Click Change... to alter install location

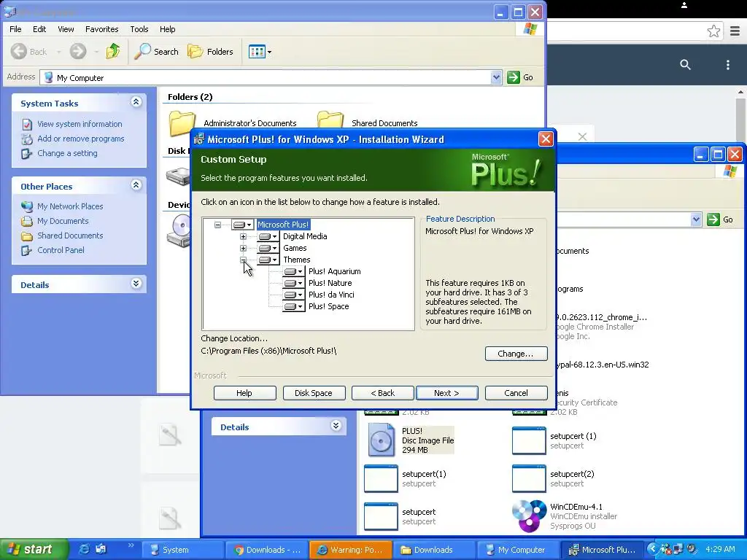point(516,354)
